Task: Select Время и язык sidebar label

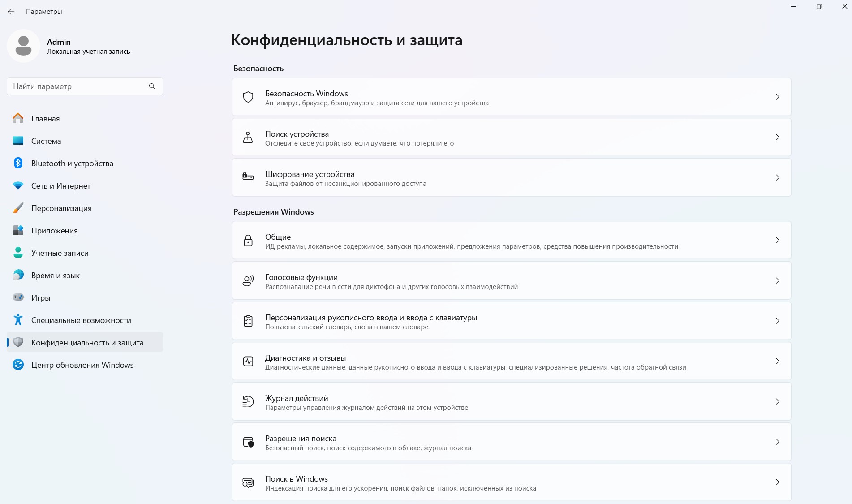Action: point(56,276)
